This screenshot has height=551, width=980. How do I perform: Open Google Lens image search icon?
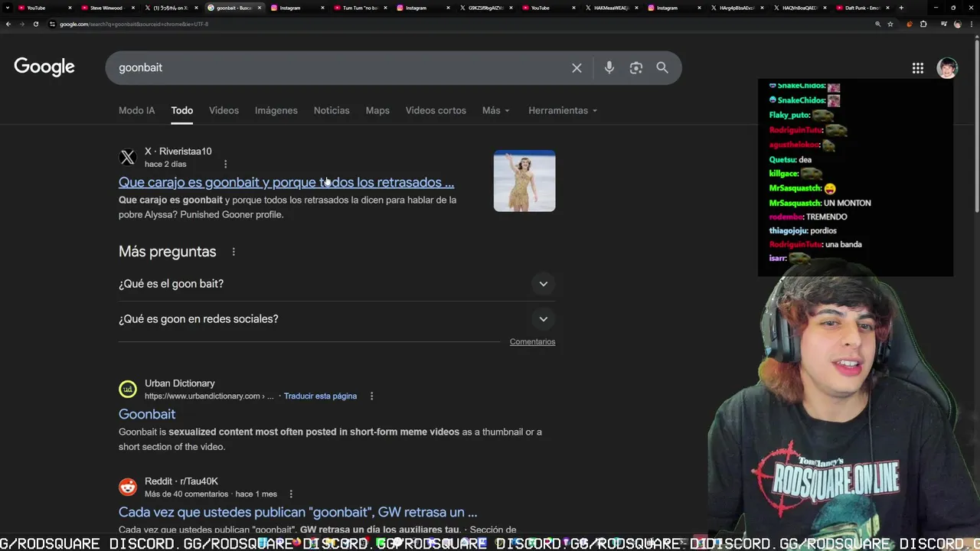point(635,67)
